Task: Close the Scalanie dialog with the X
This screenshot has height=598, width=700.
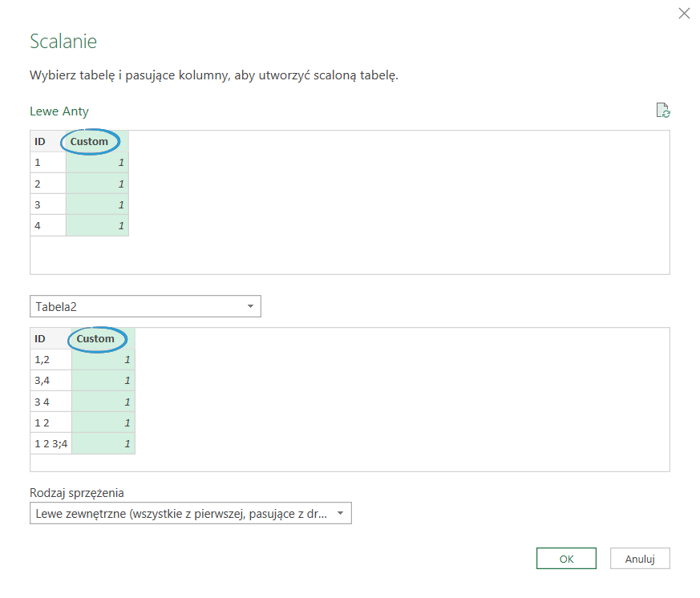Action: (684, 14)
